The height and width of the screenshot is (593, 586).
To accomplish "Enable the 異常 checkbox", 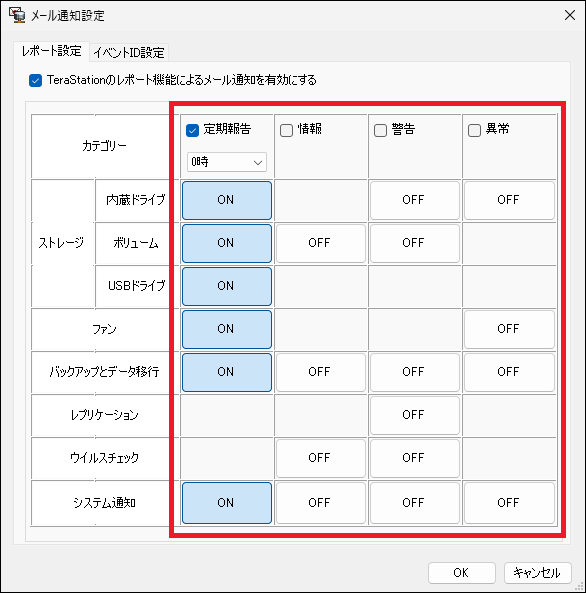I will (x=474, y=130).
